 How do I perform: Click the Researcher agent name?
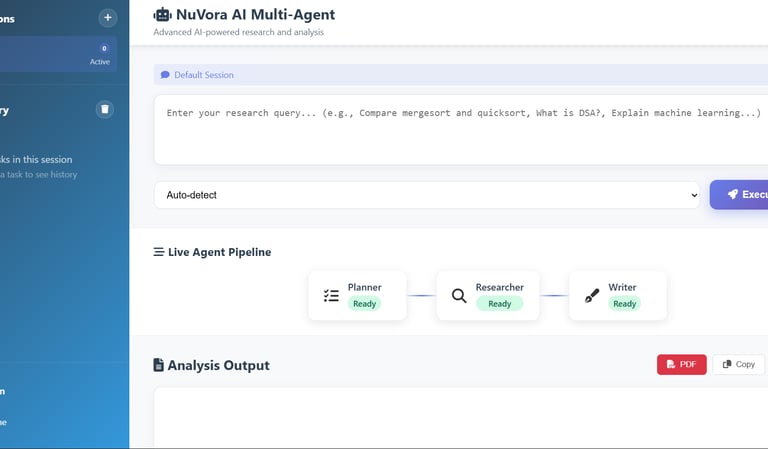point(500,287)
